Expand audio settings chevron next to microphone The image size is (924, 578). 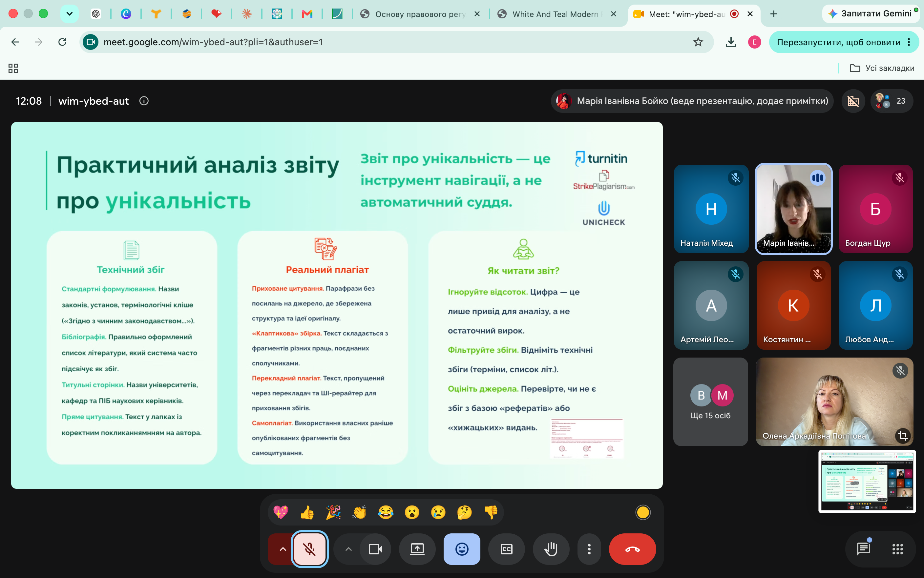283,549
